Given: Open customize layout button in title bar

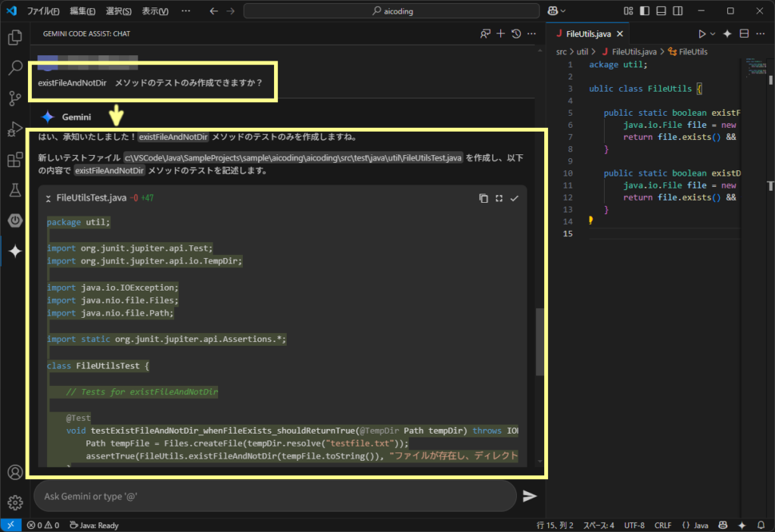Looking at the screenshot, I should click(628, 11).
